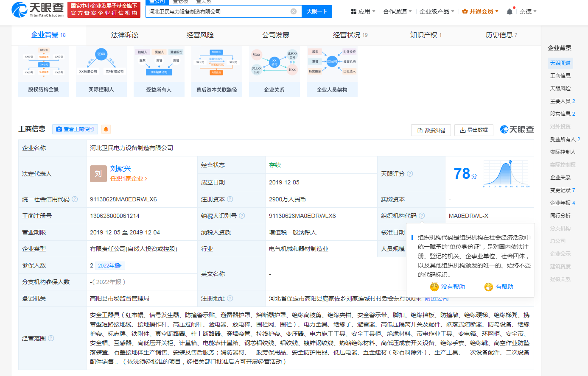Jump to 股东信息 in the sidebar
The height and width of the screenshot is (376, 588).
(563, 114)
